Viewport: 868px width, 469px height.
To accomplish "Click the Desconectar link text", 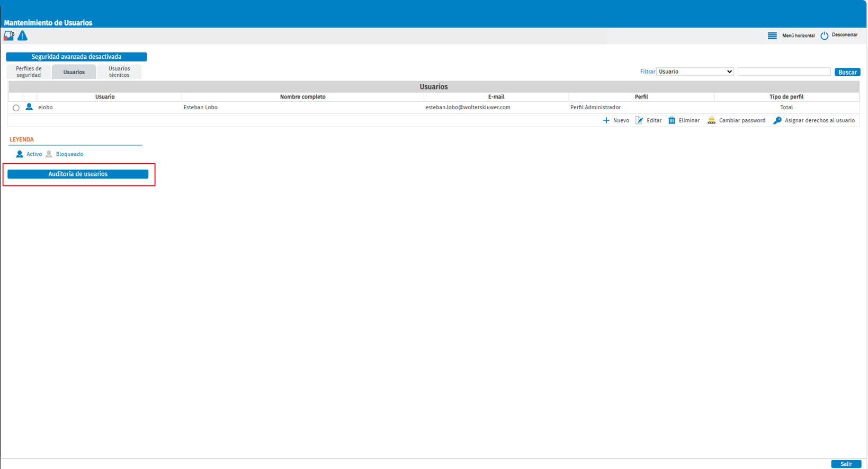I will click(x=844, y=35).
